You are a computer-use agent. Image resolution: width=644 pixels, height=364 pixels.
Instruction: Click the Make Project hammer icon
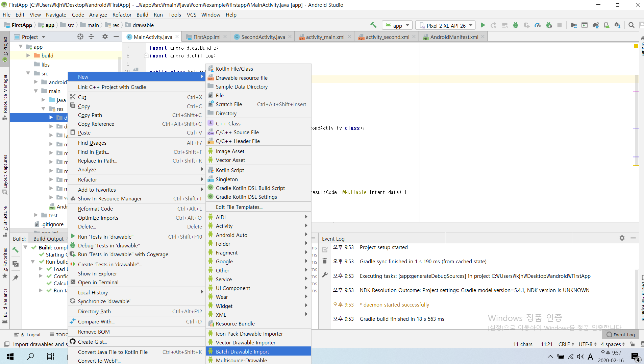coord(373,25)
